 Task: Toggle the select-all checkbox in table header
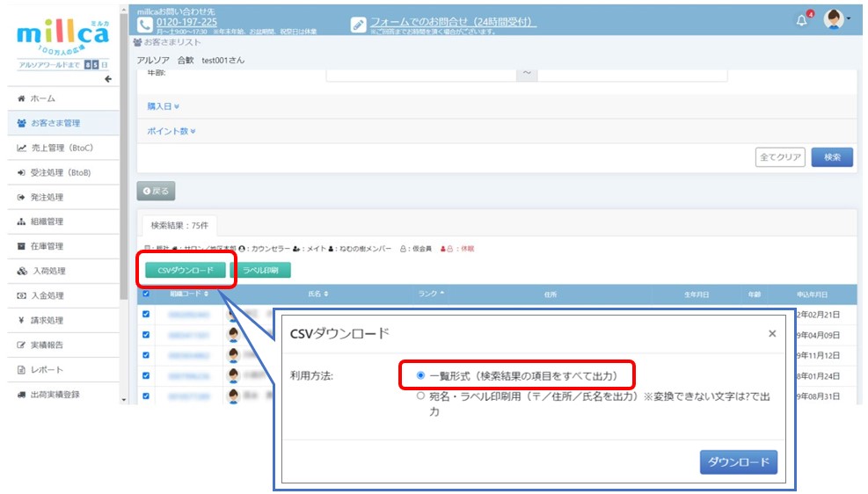click(x=146, y=294)
